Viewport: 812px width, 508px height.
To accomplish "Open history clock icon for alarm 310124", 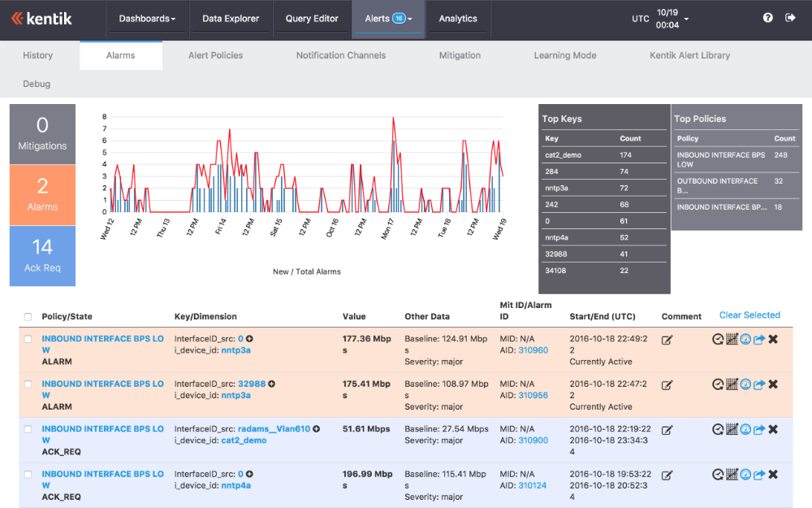I will [718, 475].
